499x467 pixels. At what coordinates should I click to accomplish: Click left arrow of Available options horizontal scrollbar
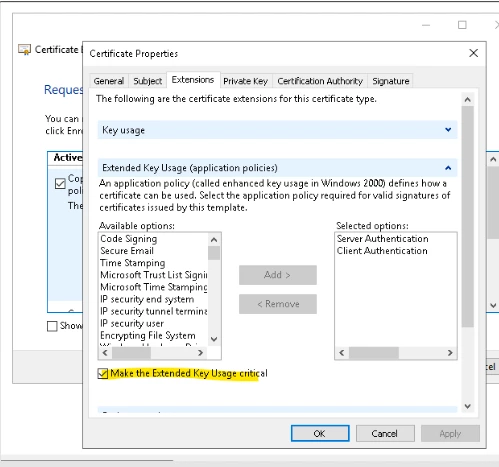[105, 353]
